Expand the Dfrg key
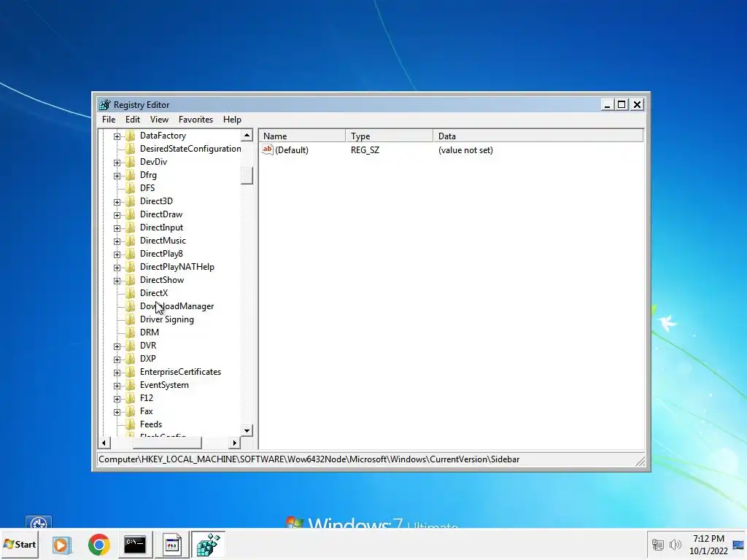 click(x=117, y=176)
